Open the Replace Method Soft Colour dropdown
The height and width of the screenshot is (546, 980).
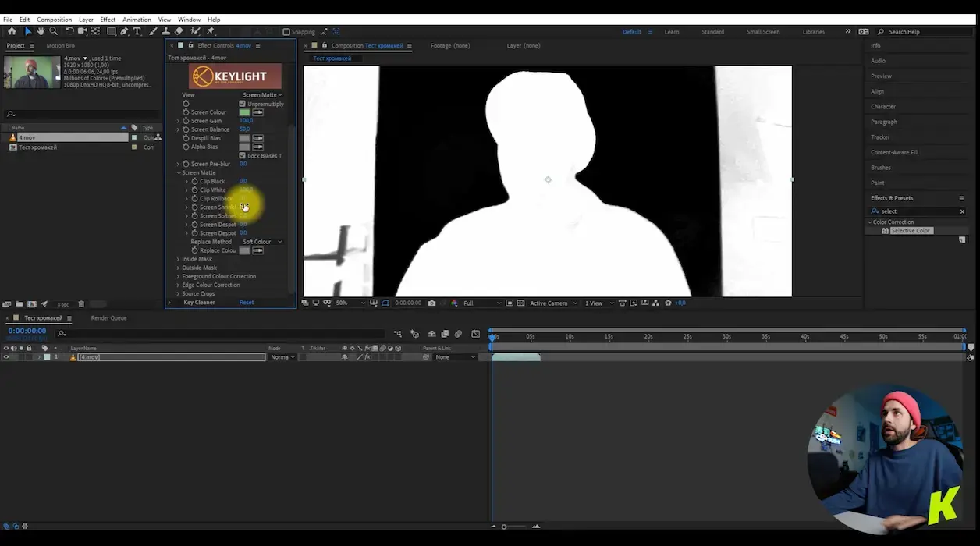pos(262,242)
